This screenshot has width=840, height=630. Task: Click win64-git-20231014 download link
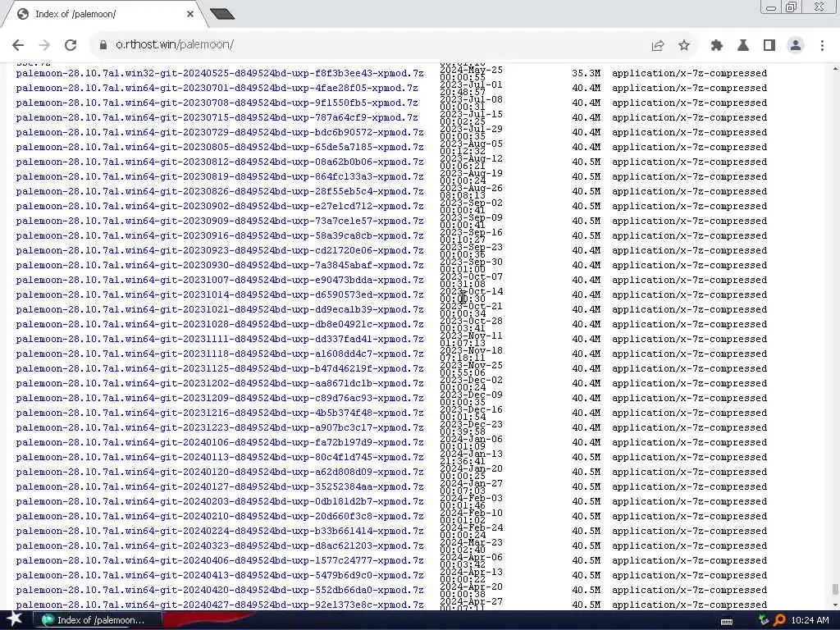point(220,294)
